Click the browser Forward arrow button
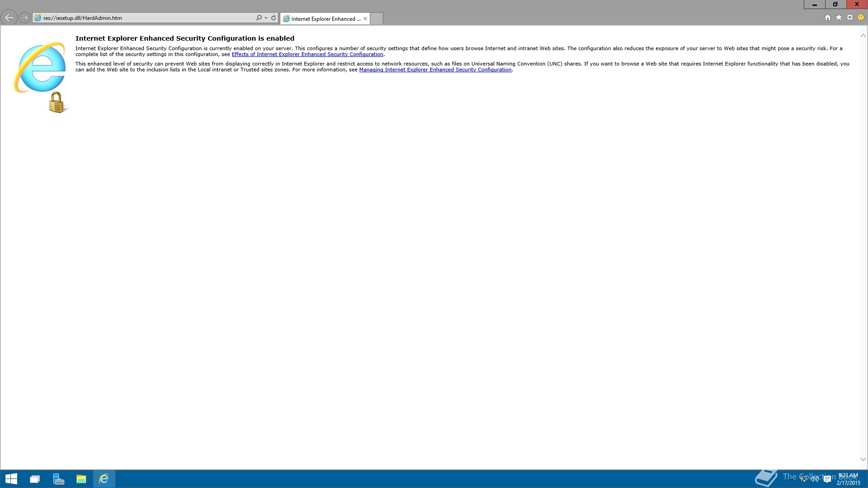The height and width of the screenshot is (488, 868). [25, 18]
